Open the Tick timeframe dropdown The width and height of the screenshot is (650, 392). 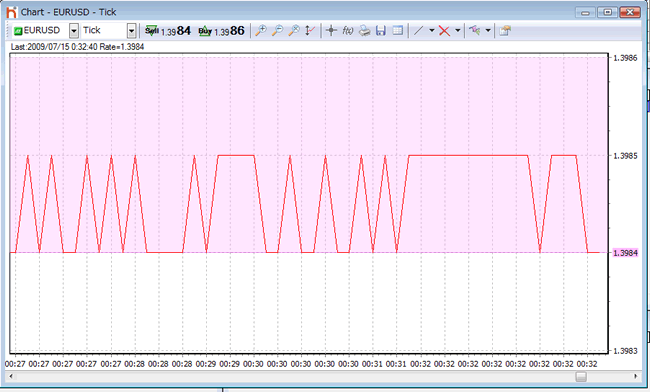pos(131,31)
